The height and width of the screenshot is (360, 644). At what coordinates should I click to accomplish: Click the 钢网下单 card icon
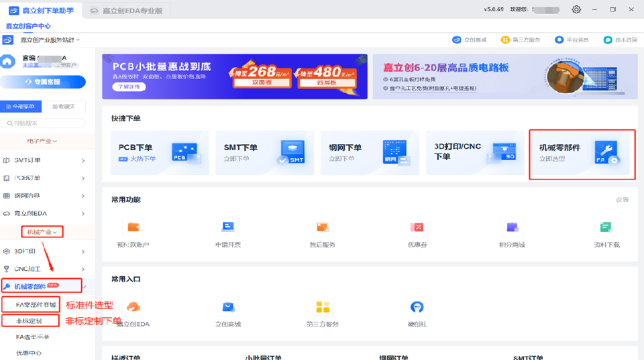tap(396, 152)
